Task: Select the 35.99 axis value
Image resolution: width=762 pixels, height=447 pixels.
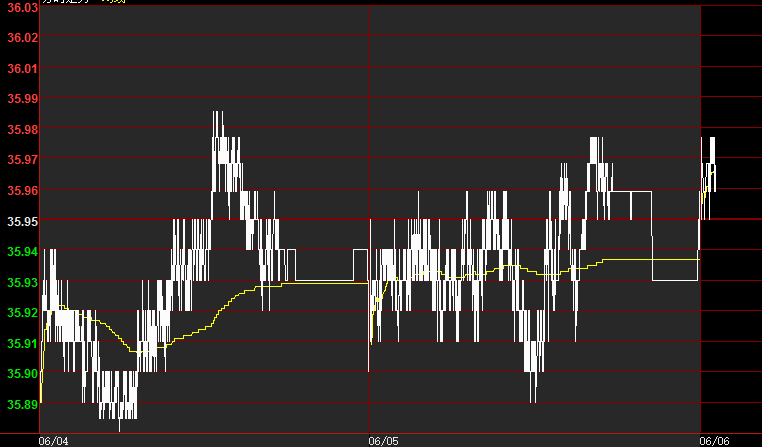Action: click(x=21, y=99)
